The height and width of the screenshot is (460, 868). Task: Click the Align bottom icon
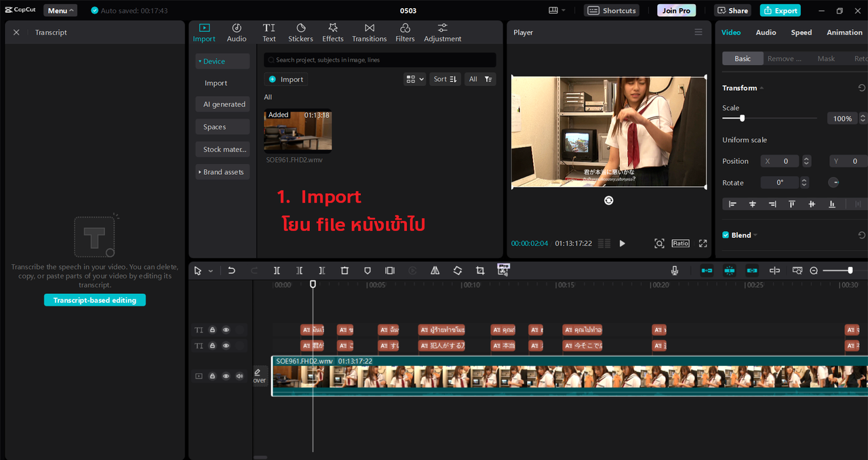tap(831, 204)
